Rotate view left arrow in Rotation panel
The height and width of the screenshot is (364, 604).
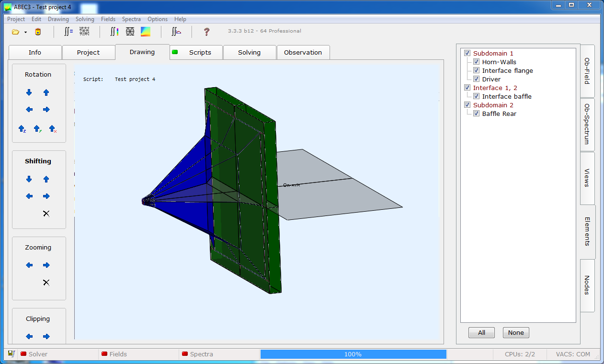(29, 110)
